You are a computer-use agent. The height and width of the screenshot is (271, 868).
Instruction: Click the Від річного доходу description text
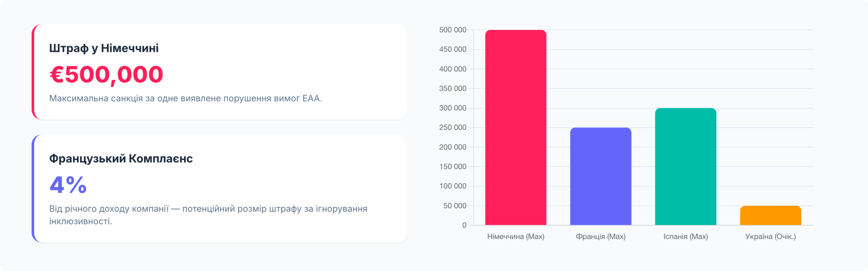tap(208, 215)
